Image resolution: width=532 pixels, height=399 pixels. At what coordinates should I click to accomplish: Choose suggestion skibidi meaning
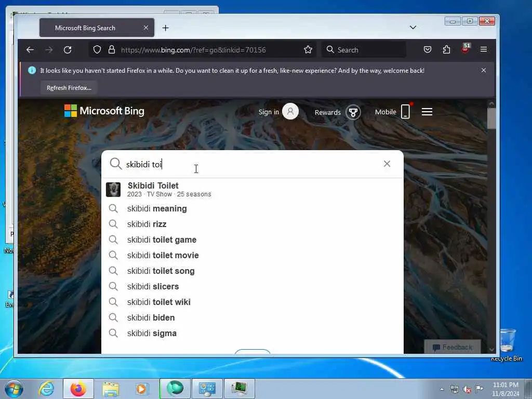coord(252,208)
